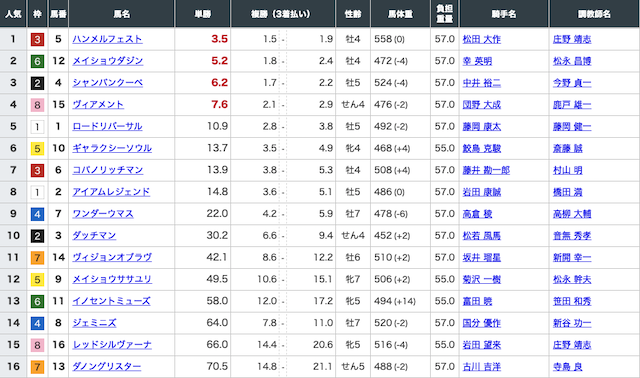Click the green frame 6 badge beside メイショウダジン

point(37,61)
